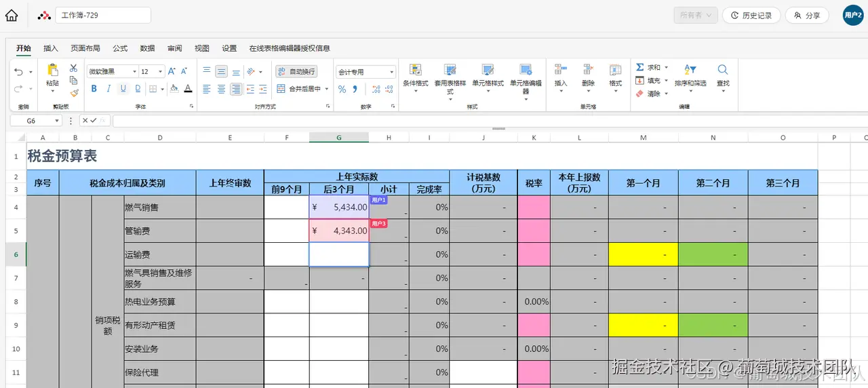This screenshot has width=868, height=388.
Task: Expand the Clear (清除) dropdown arrow
Action: pos(666,94)
